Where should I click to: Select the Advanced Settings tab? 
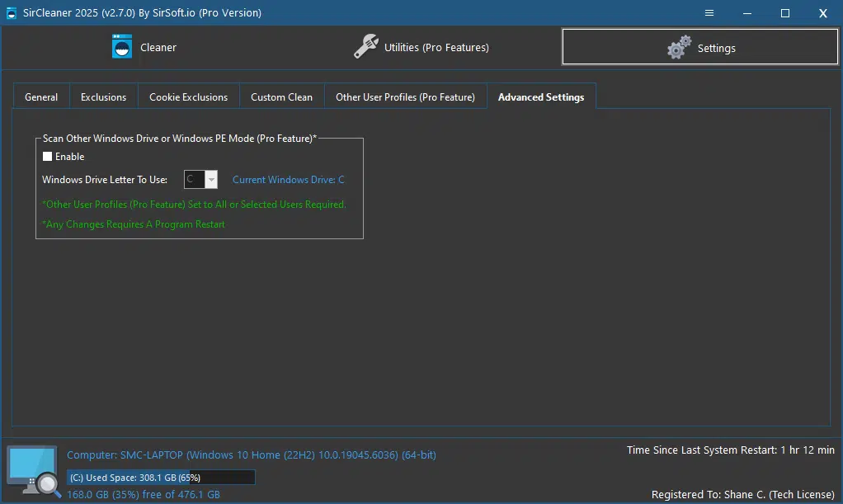coord(541,97)
